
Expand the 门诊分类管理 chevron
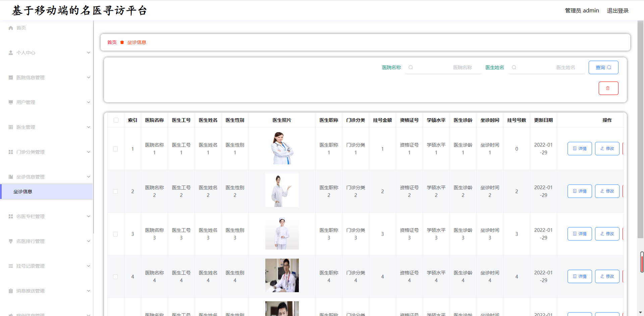[89, 152]
